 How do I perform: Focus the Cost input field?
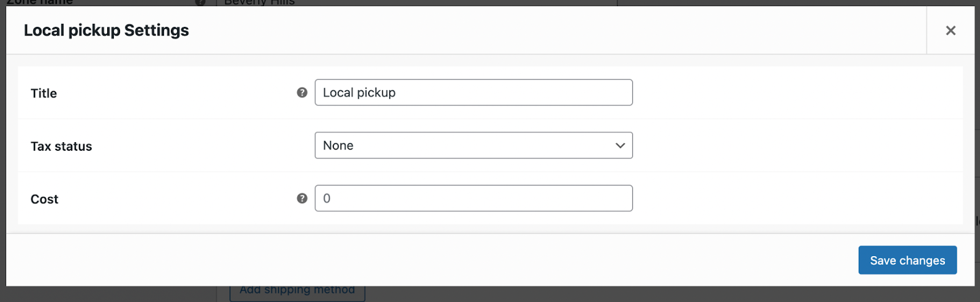pyautogui.click(x=473, y=198)
